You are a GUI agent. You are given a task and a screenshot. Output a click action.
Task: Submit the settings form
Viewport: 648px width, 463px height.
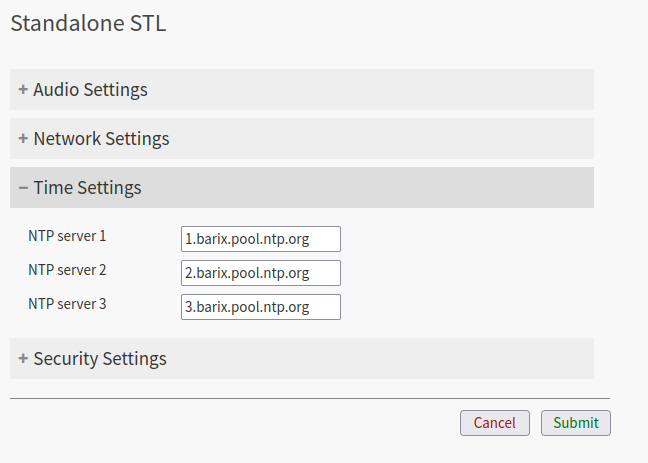point(576,423)
